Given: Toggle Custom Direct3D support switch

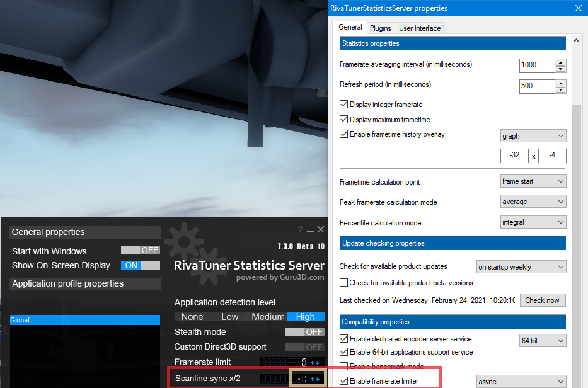Looking at the screenshot, I should coord(304,347).
